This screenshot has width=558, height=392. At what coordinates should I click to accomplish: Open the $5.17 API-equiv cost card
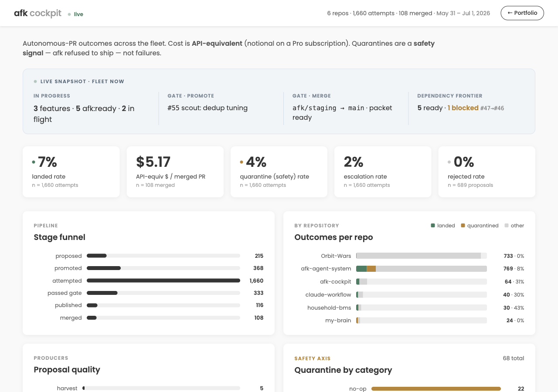pos(175,172)
